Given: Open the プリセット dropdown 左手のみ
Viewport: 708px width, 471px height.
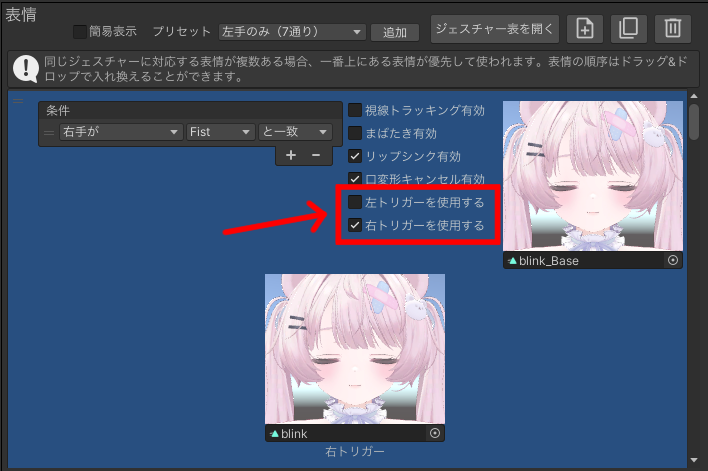Looking at the screenshot, I should click(x=291, y=32).
